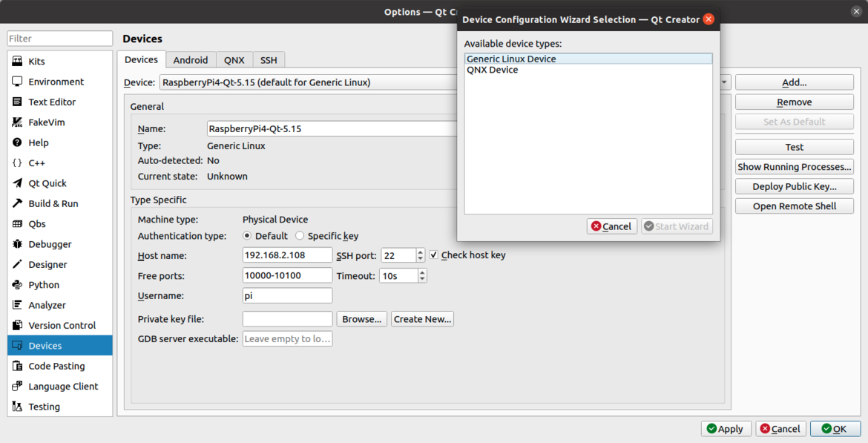The height and width of the screenshot is (443, 868).
Task: Click the Start Wizard button
Action: click(677, 226)
